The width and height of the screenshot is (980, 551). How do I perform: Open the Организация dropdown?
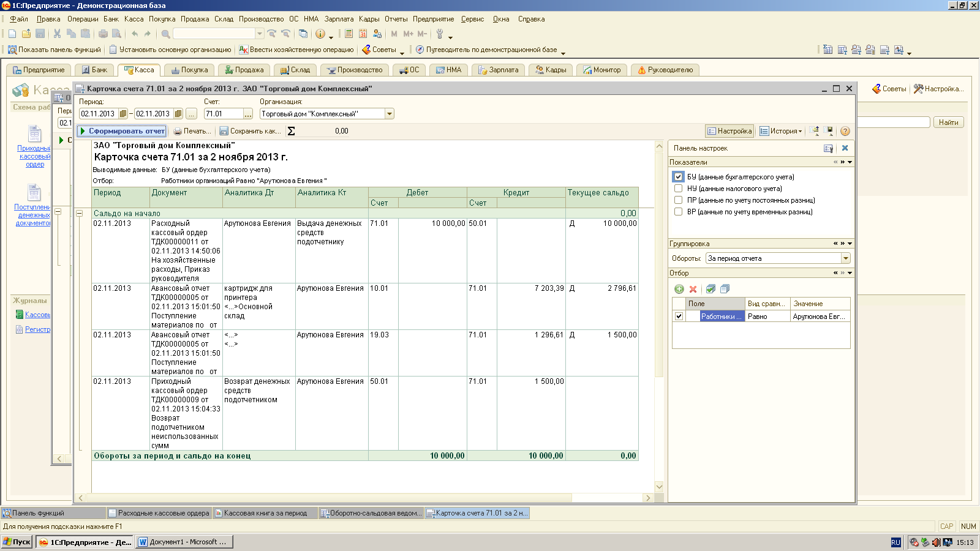(389, 114)
